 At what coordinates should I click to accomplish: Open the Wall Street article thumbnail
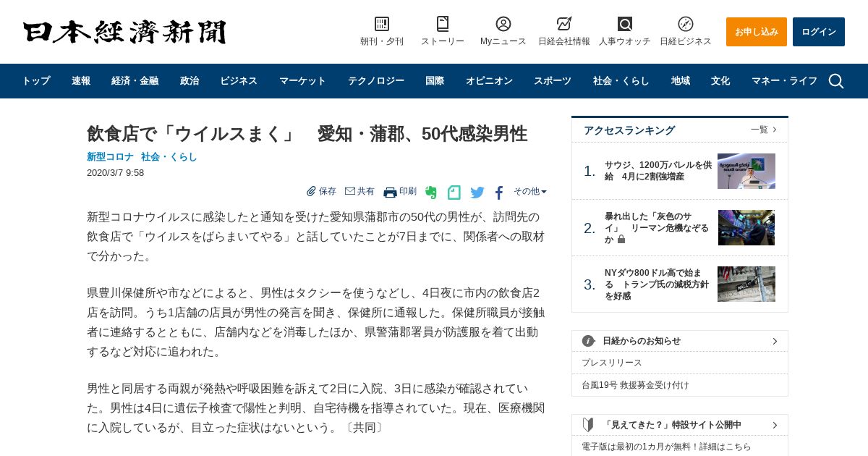click(746, 284)
